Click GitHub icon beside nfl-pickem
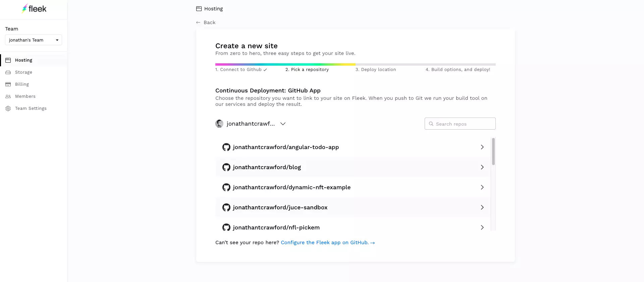Image resolution: width=644 pixels, height=282 pixels. [226, 227]
